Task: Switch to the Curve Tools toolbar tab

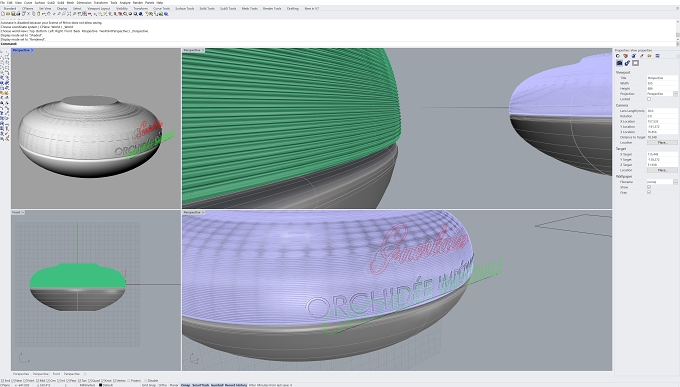Action: coord(162,8)
